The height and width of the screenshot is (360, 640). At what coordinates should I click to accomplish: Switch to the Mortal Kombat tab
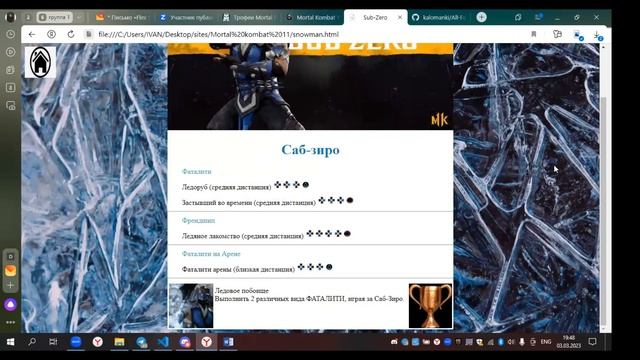(311, 18)
